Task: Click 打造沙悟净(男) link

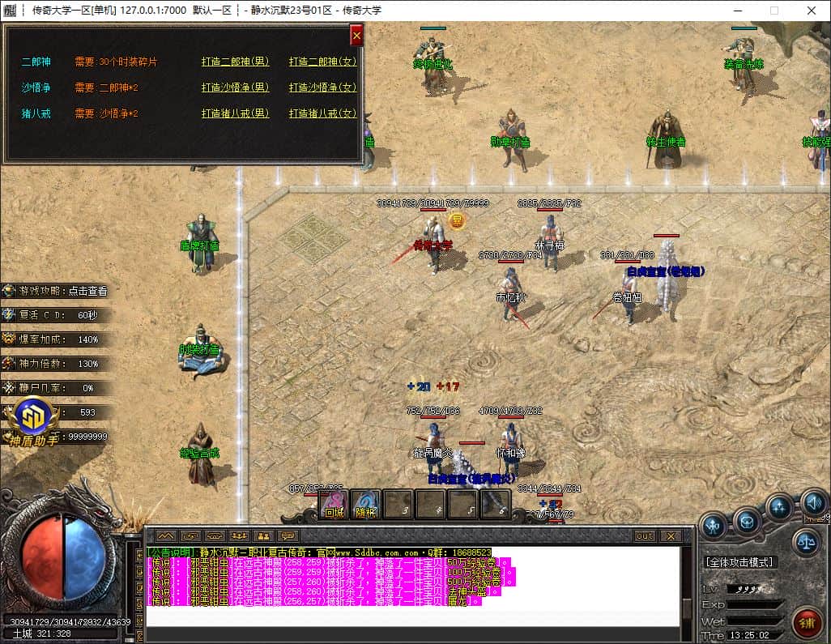Action: pos(236,87)
